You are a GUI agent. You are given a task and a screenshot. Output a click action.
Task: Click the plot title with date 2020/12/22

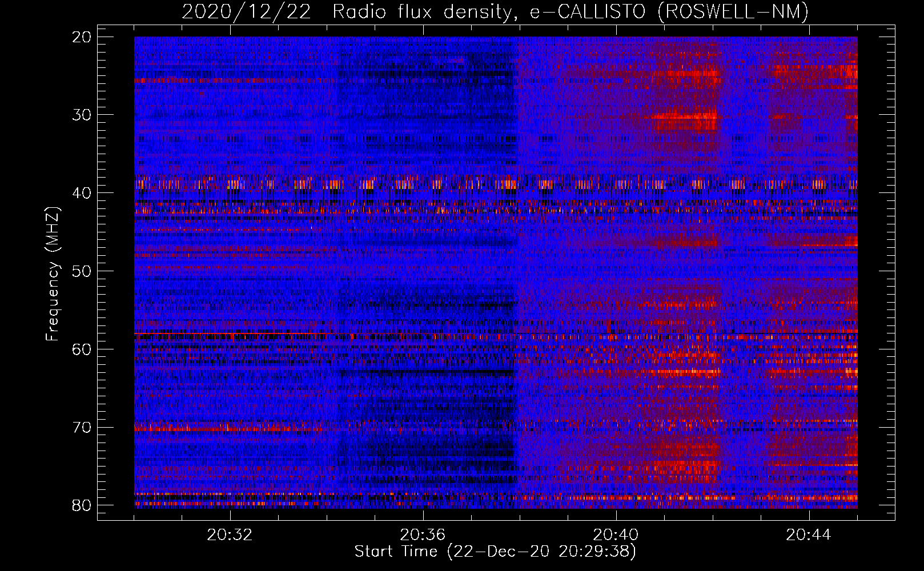pyautogui.click(x=495, y=11)
